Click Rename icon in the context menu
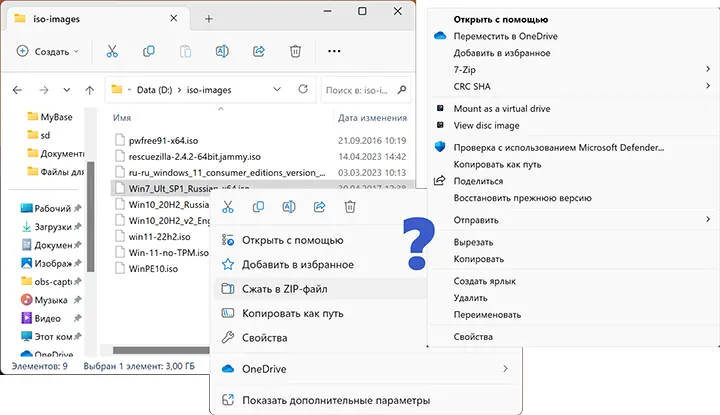Viewport: 720px width, 415px height. point(289,207)
